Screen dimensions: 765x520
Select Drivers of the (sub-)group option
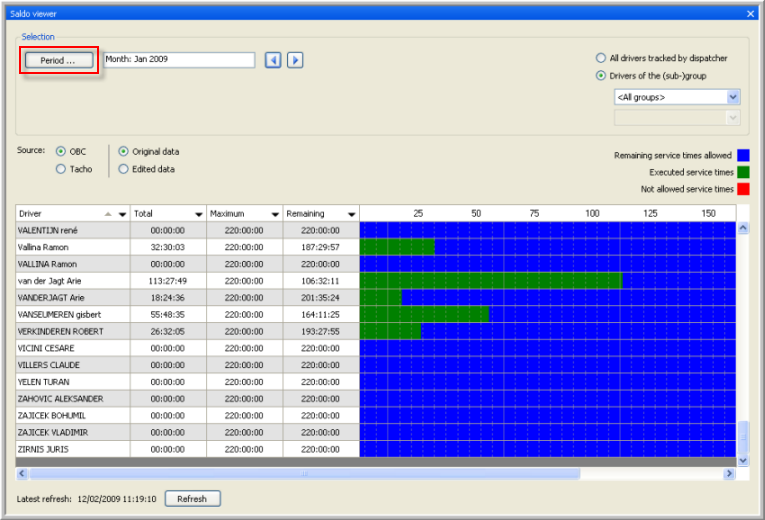coord(601,76)
